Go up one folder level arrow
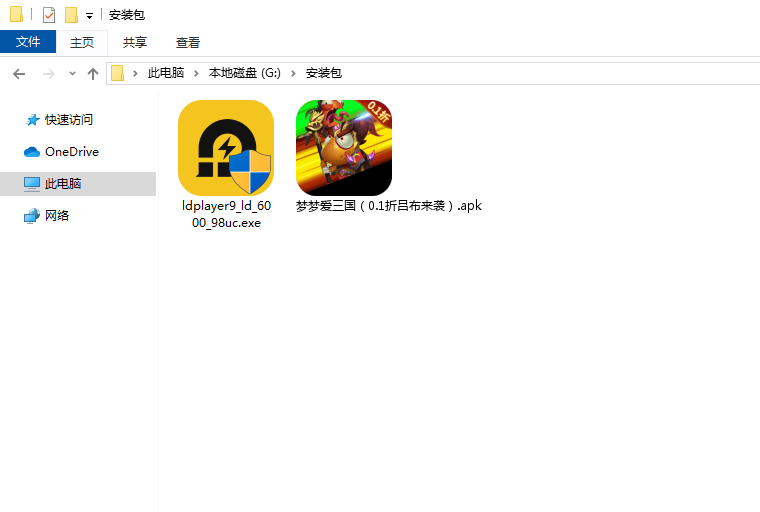Image resolution: width=760 pixels, height=512 pixels. point(93,74)
